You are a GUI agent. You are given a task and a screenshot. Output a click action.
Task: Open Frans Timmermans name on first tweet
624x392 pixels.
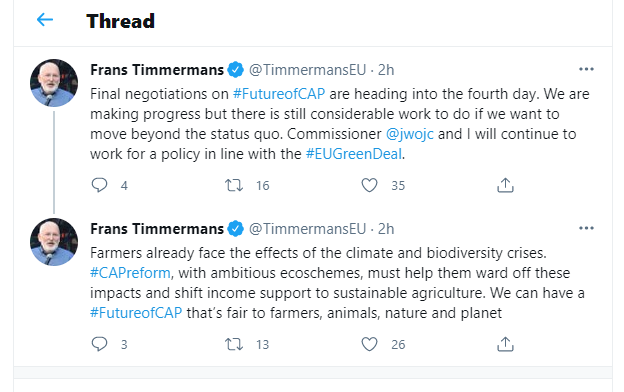157,70
